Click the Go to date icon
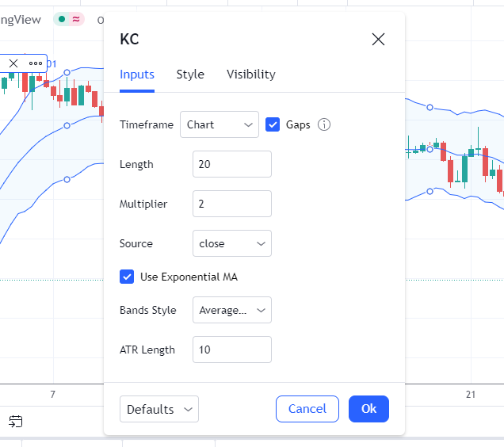The width and height of the screenshot is (504, 447). tap(15, 422)
